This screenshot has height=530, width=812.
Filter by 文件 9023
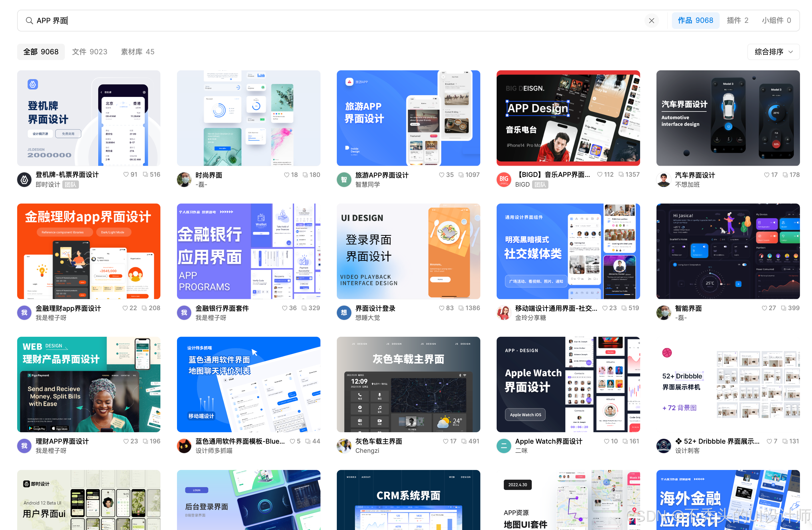point(89,52)
